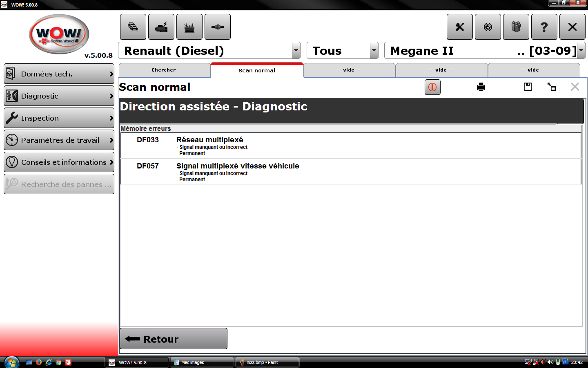The width and height of the screenshot is (588, 368).
Task: Select the last vide tab
Action: [534, 70]
